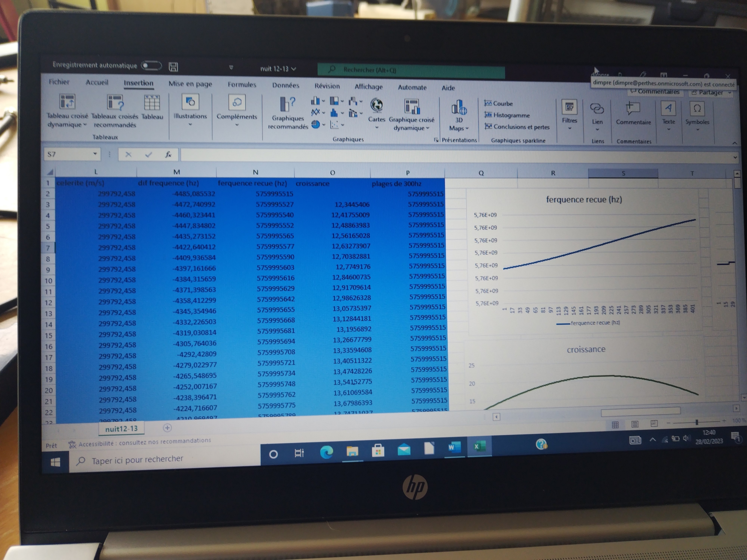Select column S header
747x560 pixels.
point(623,173)
